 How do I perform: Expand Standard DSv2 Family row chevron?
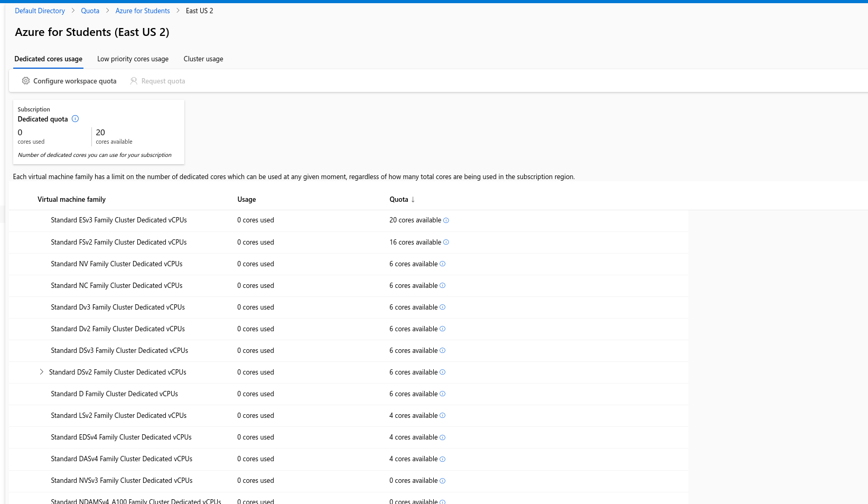[42, 372]
